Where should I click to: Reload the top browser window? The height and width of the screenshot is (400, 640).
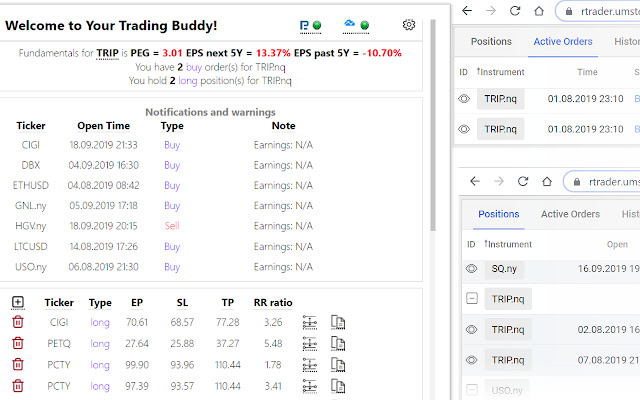point(515,11)
